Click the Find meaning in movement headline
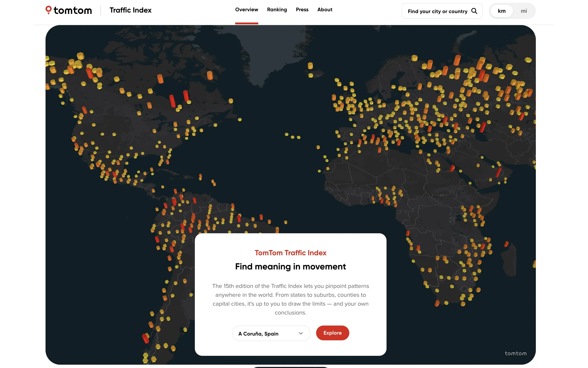The image size is (588, 368). coord(290,267)
